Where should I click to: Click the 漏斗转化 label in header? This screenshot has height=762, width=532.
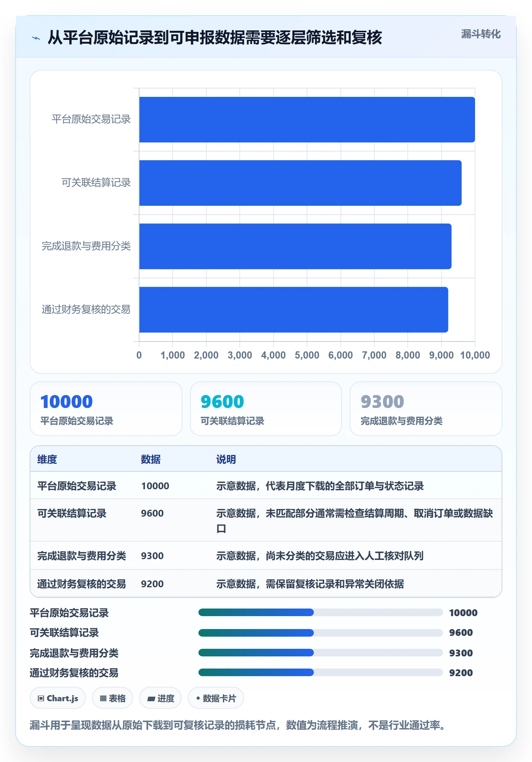pos(481,34)
